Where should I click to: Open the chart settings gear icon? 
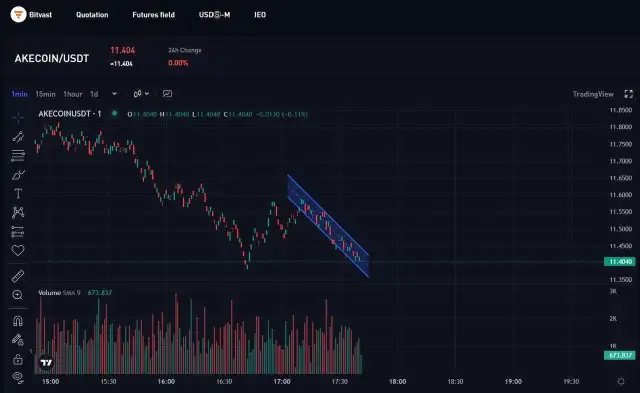click(621, 382)
